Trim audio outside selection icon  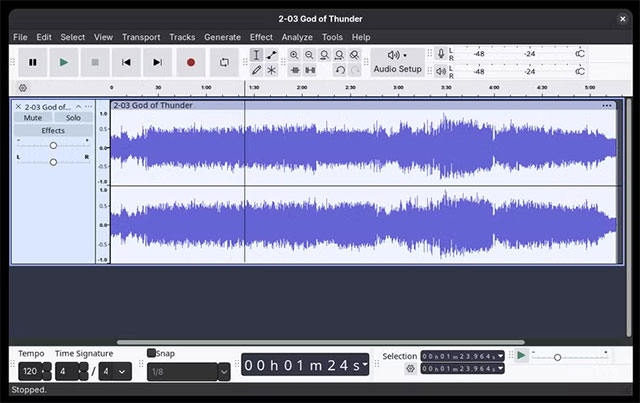[295, 70]
